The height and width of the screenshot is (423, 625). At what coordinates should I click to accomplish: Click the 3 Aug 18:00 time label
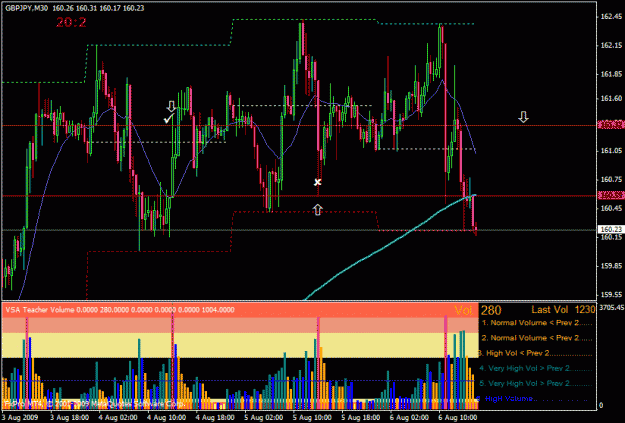pos(69,417)
